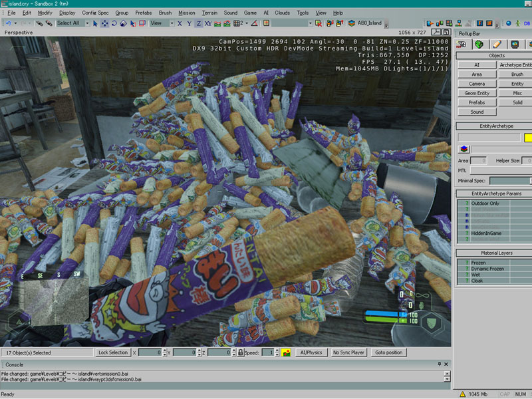Expand the Undo history dropdown arrow
The width and height of the screenshot is (532, 399).
click(x=15, y=23)
